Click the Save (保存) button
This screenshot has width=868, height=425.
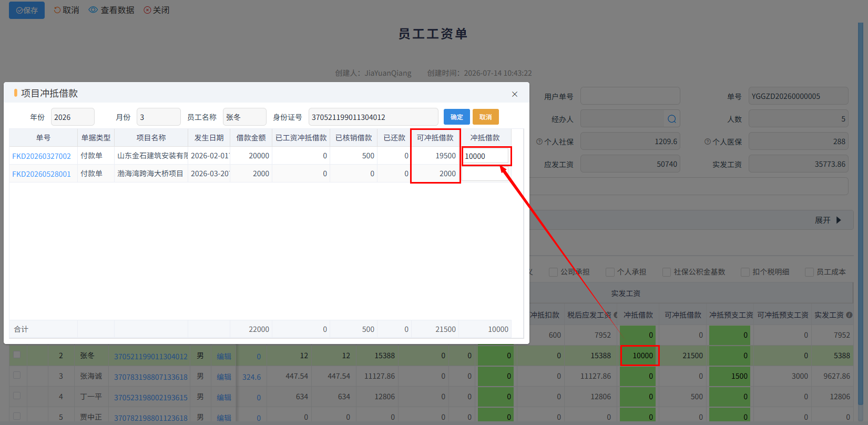tap(27, 10)
